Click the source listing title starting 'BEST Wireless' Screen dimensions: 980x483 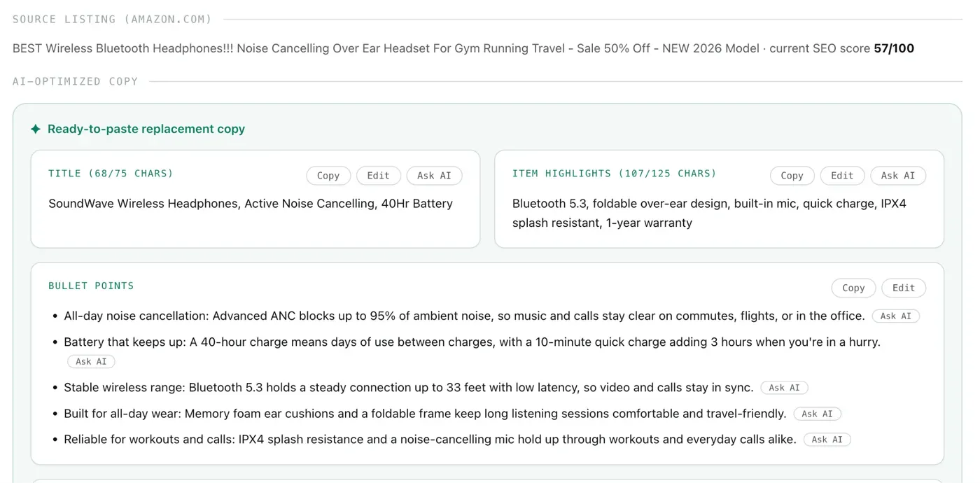386,48
